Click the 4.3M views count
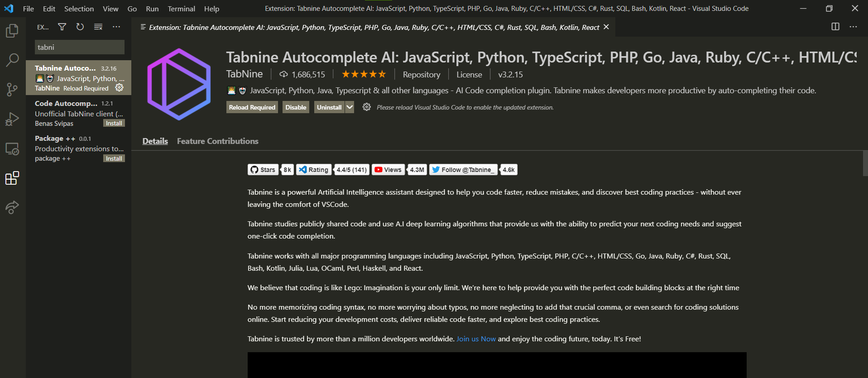The height and width of the screenshot is (378, 868). 417,170
